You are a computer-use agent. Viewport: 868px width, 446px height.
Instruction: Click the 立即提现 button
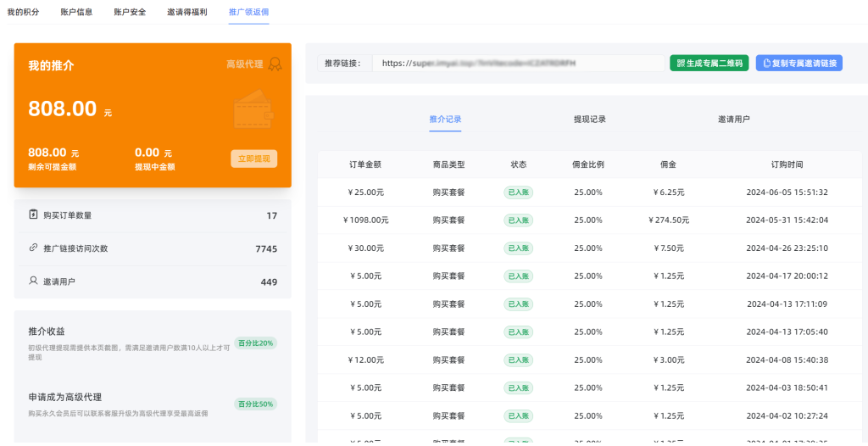tap(254, 159)
